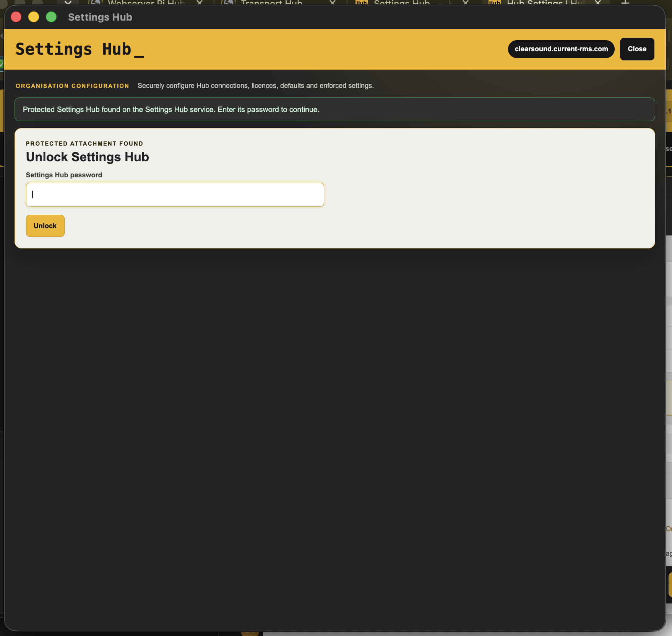The height and width of the screenshot is (636, 672).
Task: Click the yellow minimize window button
Action: 34,17
